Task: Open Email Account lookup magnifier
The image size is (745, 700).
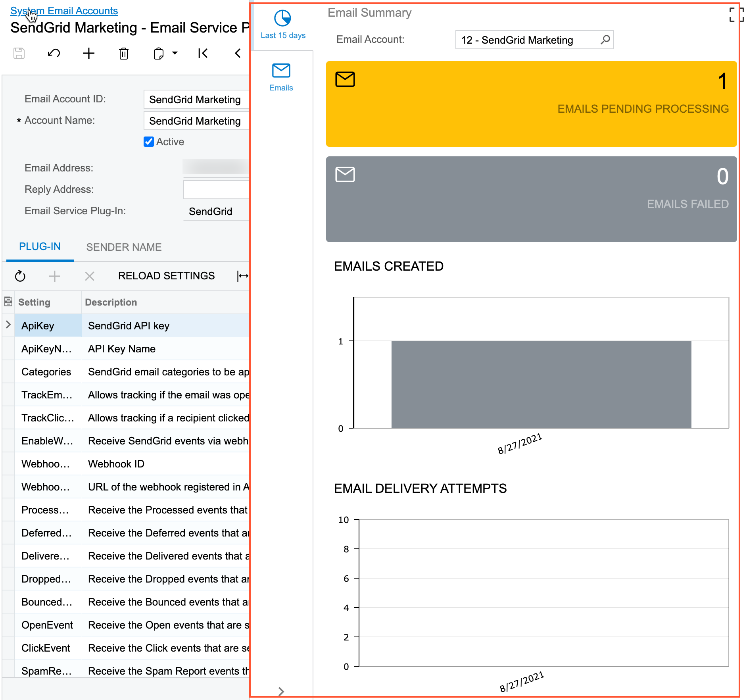Action: point(605,40)
